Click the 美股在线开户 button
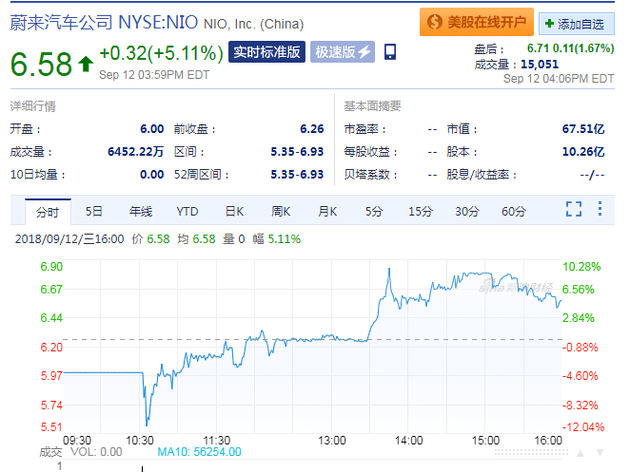The height and width of the screenshot is (472, 630). [x=477, y=22]
